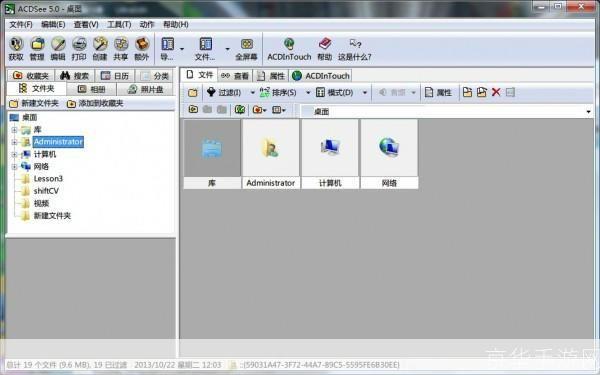Click the favorites folder icon with arrow
600x375 pixels.
pos(259,110)
